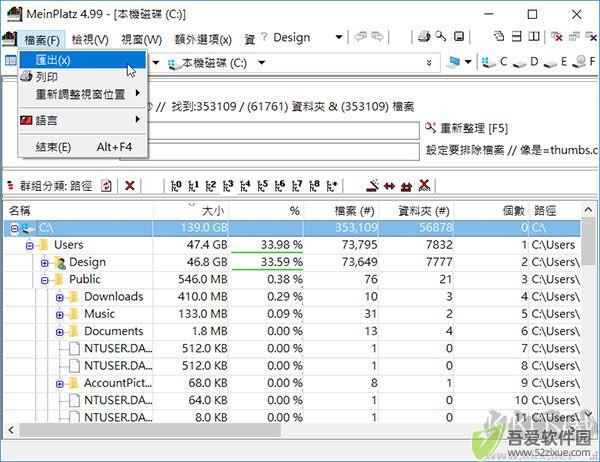Image resolution: width=600 pixels, height=462 pixels.
Task: Click the magnifier search toolbar icon
Action: (441, 37)
